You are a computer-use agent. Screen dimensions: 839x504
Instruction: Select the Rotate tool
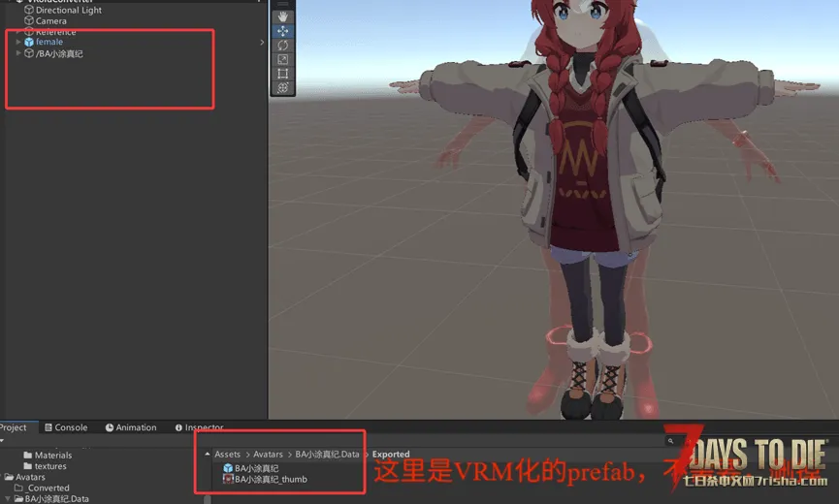click(x=283, y=46)
